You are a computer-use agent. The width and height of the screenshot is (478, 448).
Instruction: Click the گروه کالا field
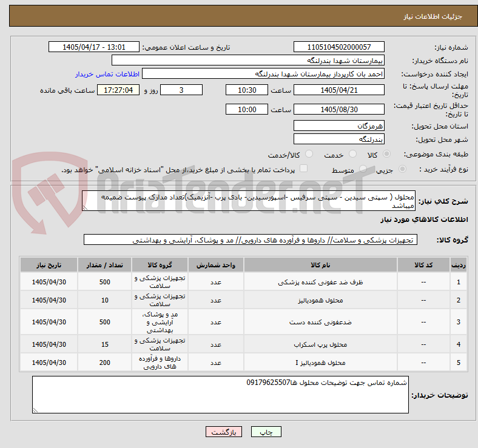point(251,239)
